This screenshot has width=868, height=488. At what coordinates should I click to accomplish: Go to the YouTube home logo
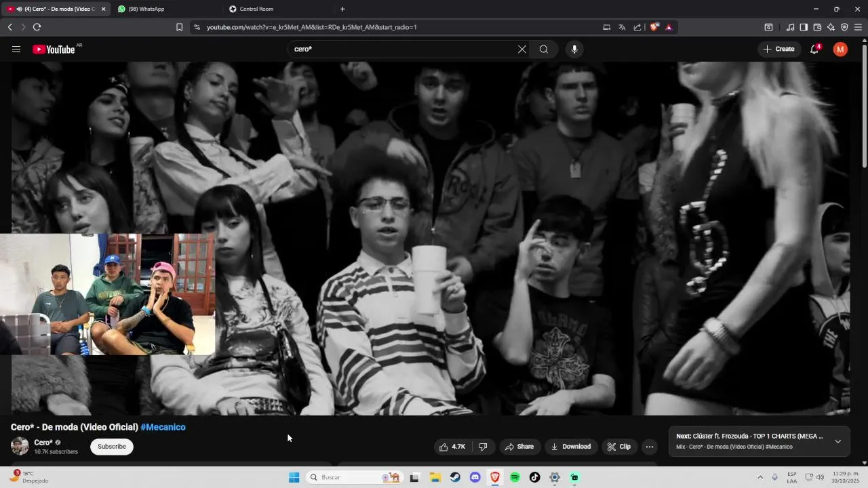54,49
